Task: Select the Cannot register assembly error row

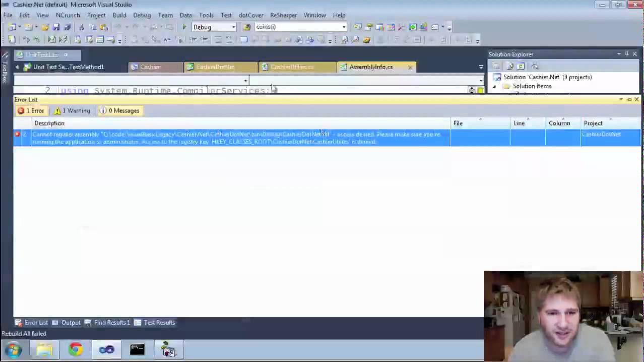Action: pyautogui.click(x=327, y=138)
